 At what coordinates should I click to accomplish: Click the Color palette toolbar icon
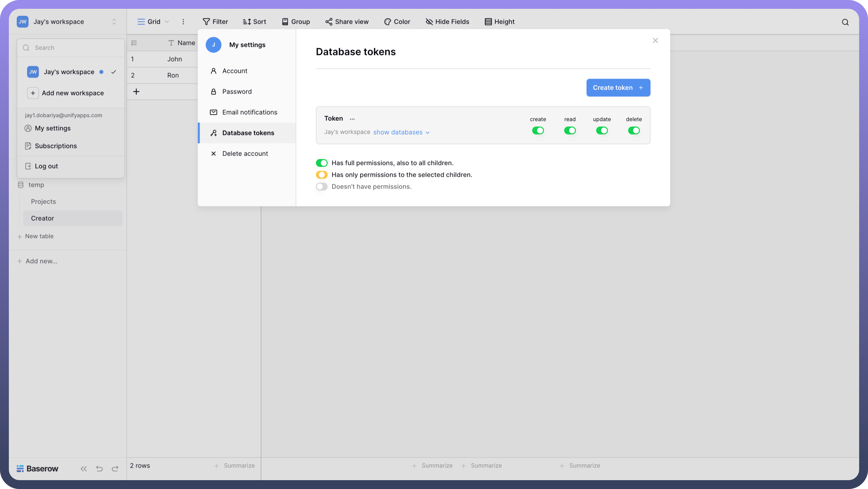[x=387, y=21]
